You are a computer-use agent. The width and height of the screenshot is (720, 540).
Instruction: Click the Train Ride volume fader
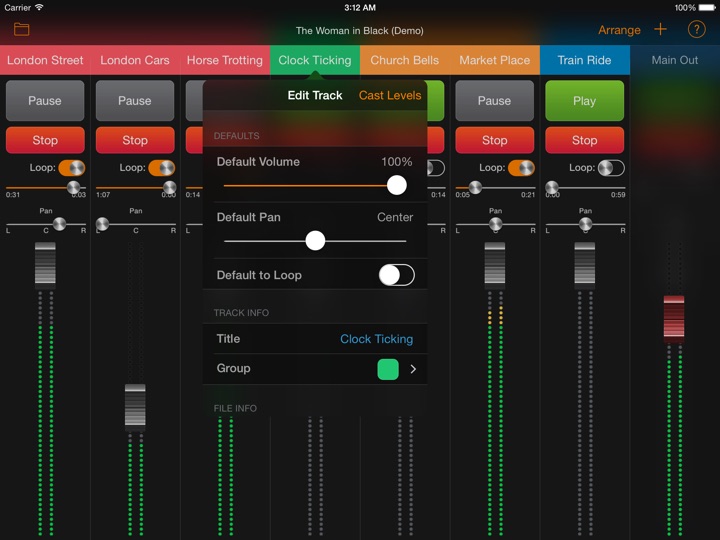[x=585, y=265]
